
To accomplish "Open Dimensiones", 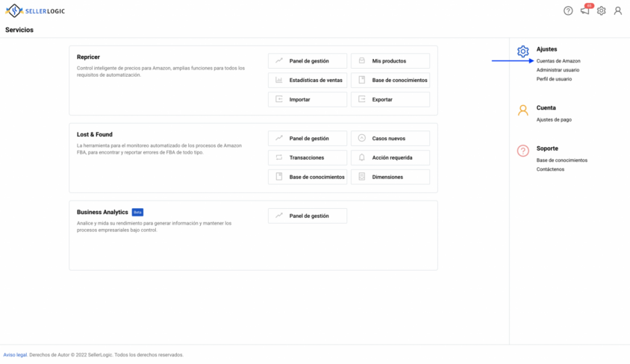I will click(x=390, y=177).
